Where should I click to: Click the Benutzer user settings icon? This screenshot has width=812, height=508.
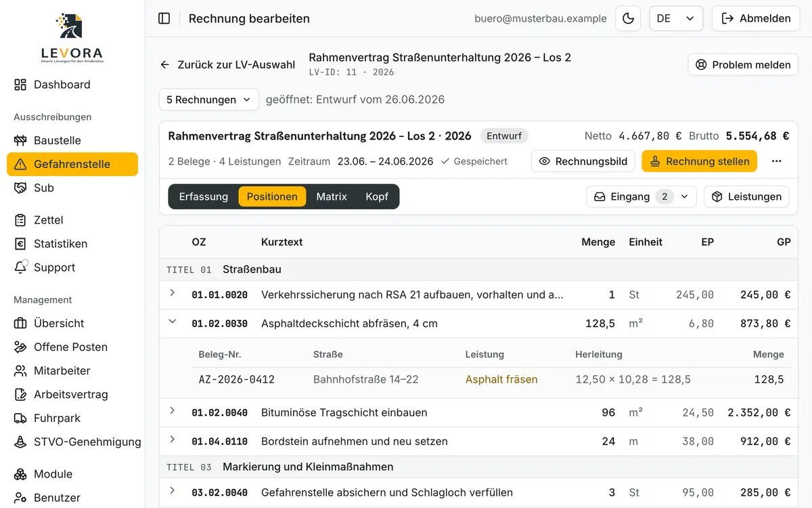pyautogui.click(x=20, y=498)
